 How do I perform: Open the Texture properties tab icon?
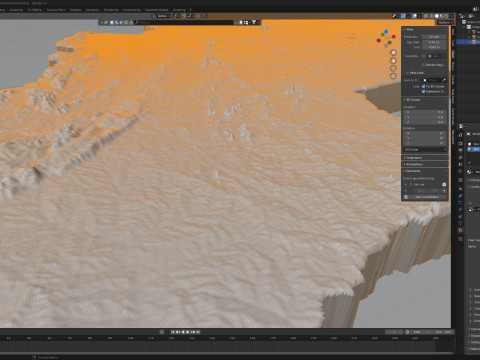460,239
